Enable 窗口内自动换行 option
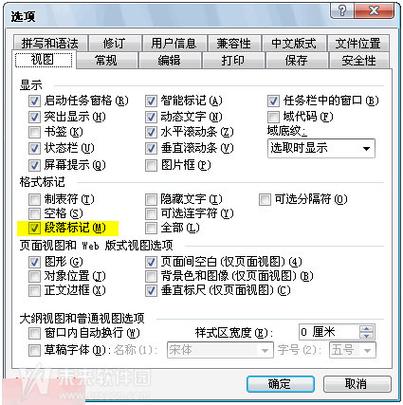The image size is (403, 405). 34,333
